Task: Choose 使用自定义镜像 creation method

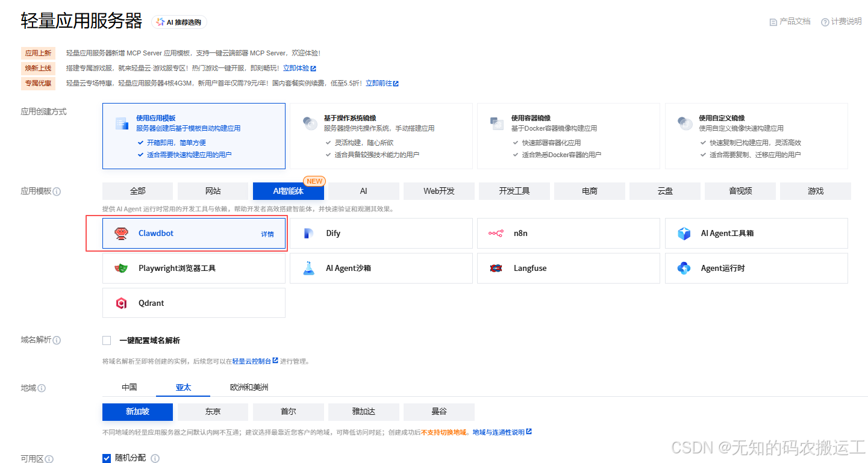Action: pyautogui.click(x=756, y=136)
